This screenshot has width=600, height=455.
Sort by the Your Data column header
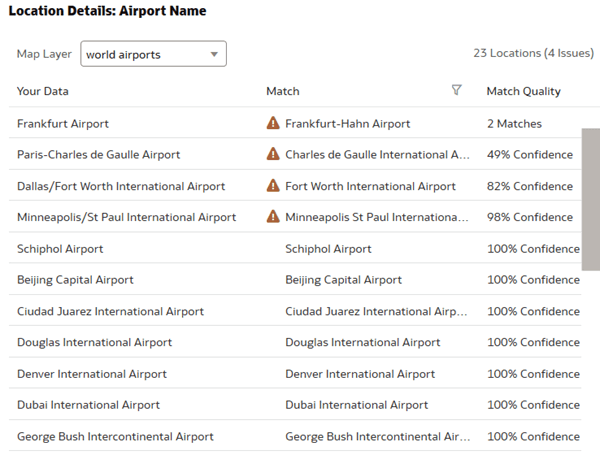[x=43, y=91]
